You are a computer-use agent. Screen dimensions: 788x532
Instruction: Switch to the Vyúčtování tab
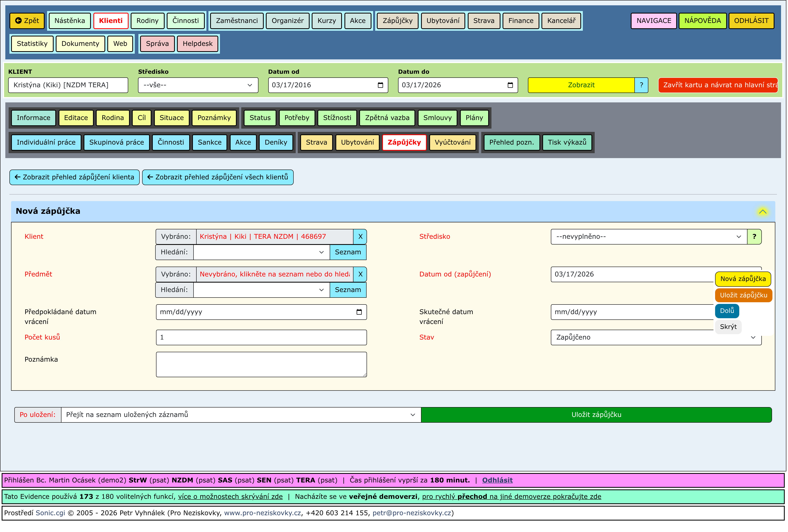click(452, 142)
